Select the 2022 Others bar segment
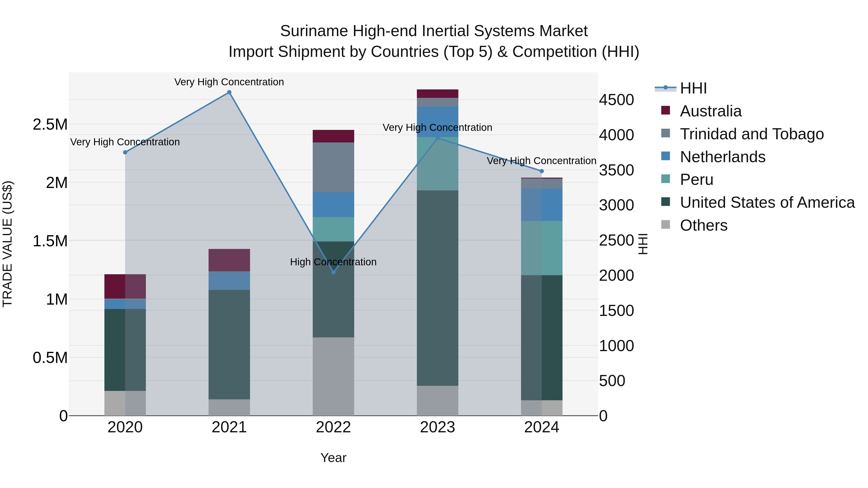 (333, 376)
